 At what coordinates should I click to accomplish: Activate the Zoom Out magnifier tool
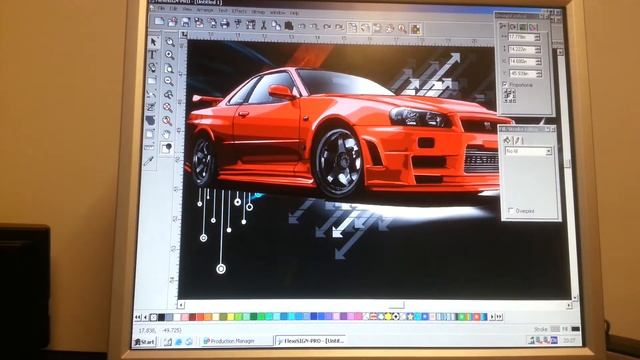pos(169,81)
